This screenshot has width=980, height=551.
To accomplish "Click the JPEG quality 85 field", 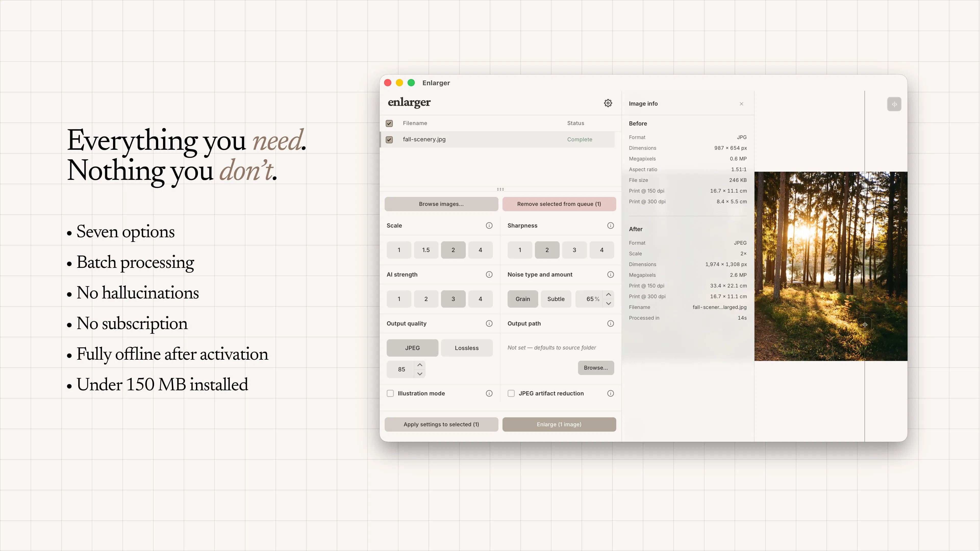I will [x=401, y=369].
